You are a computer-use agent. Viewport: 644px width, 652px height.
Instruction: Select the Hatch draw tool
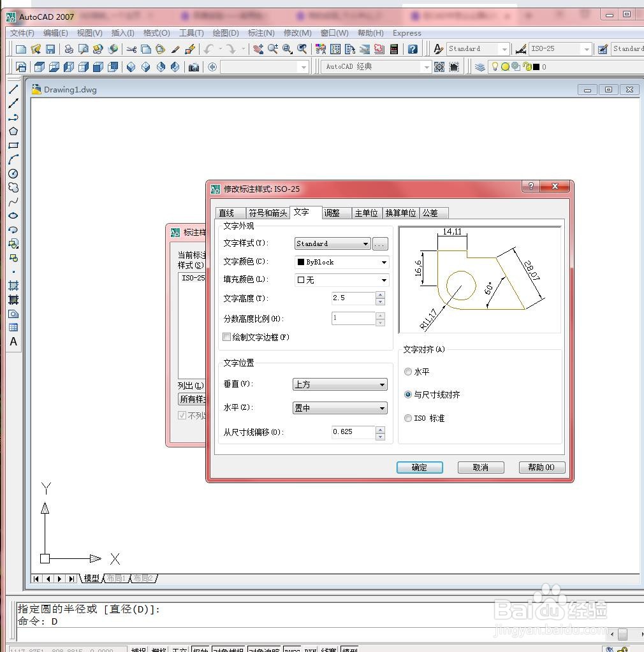click(x=13, y=286)
